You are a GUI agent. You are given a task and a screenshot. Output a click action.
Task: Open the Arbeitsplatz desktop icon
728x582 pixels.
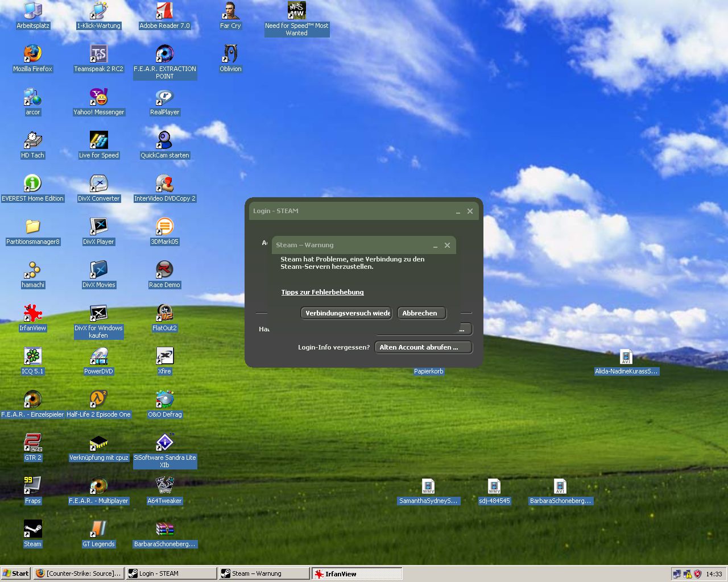32,16
